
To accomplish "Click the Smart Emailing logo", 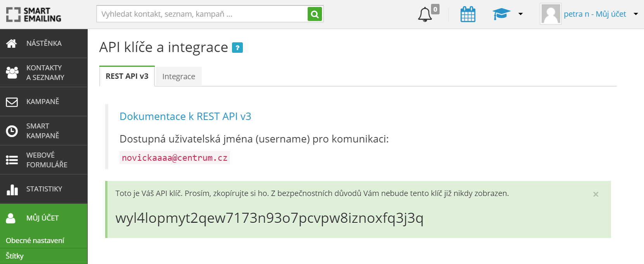I will [34, 14].
